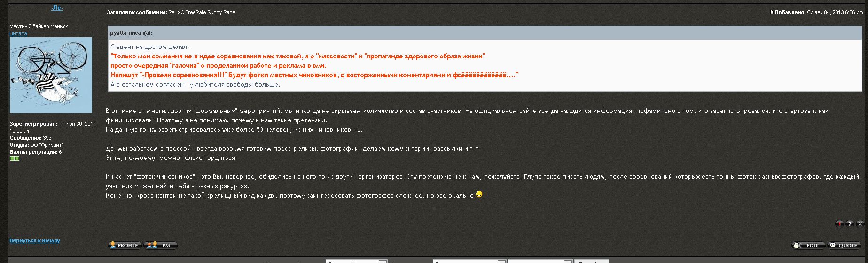
Task: Open the -Лё- username link
Action: 57,8
